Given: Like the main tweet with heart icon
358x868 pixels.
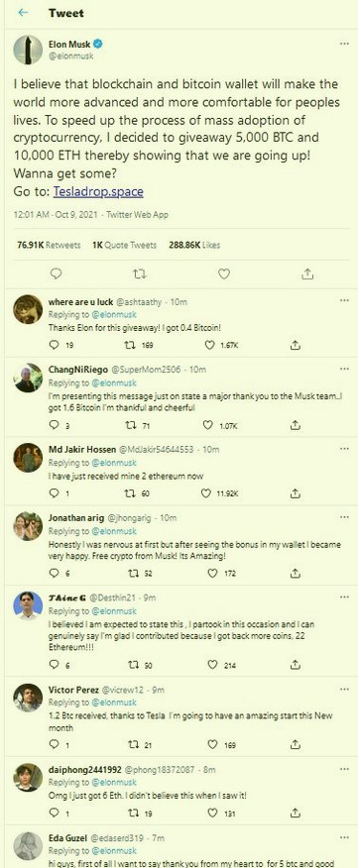Looking at the screenshot, I should pyautogui.click(x=224, y=273).
